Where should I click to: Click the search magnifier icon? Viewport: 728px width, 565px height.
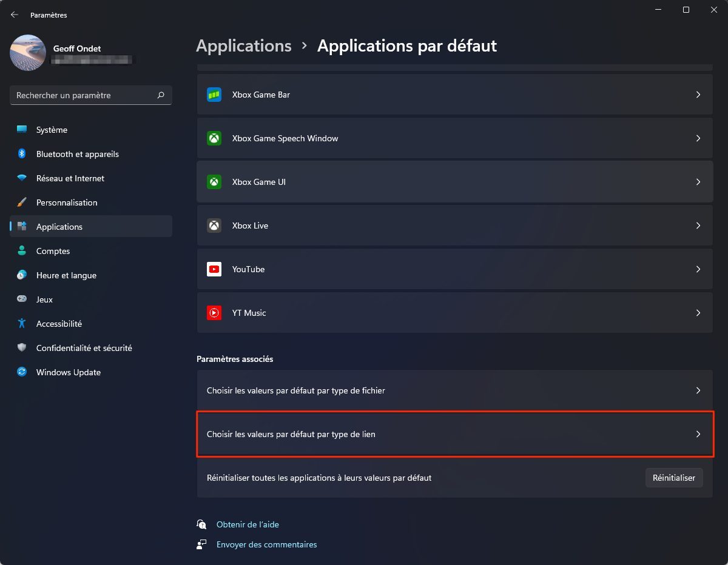click(161, 95)
